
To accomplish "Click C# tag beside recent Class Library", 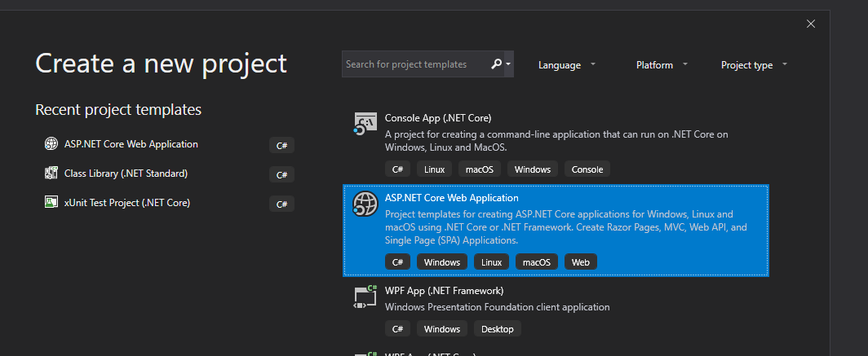I will point(281,174).
